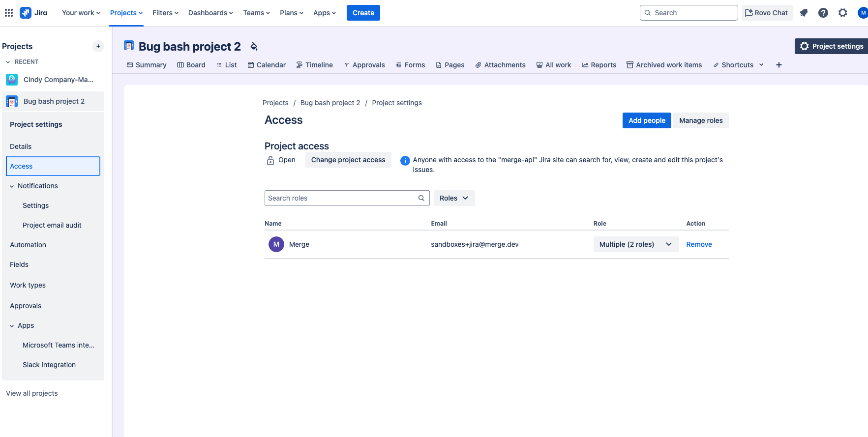Open the user profile avatar
868x437 pixels.
click(x=863, y=13)
